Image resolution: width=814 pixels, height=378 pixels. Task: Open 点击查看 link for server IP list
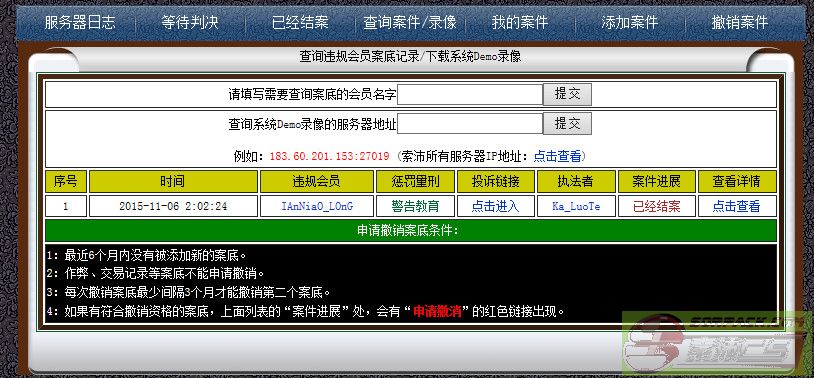[x=558, y=156]
